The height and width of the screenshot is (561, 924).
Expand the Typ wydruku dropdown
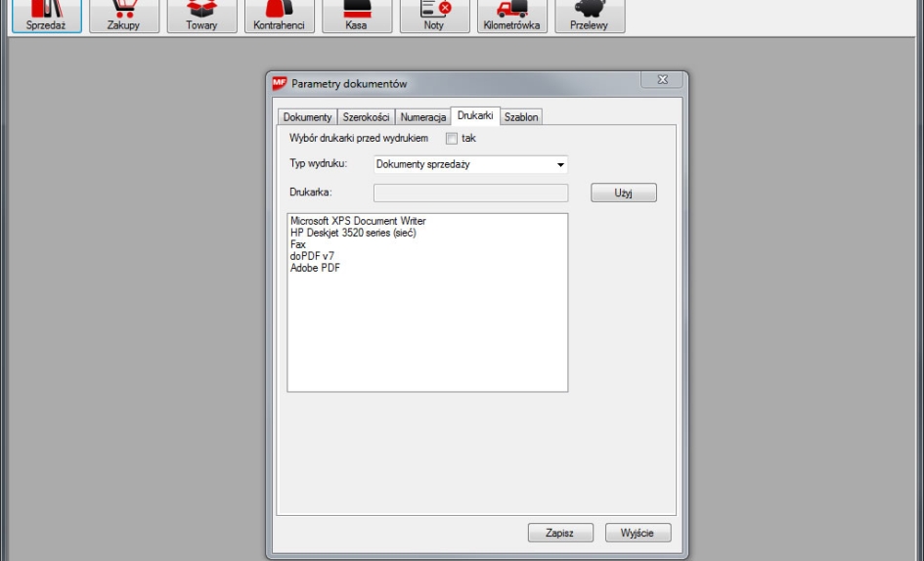(560, 165)
